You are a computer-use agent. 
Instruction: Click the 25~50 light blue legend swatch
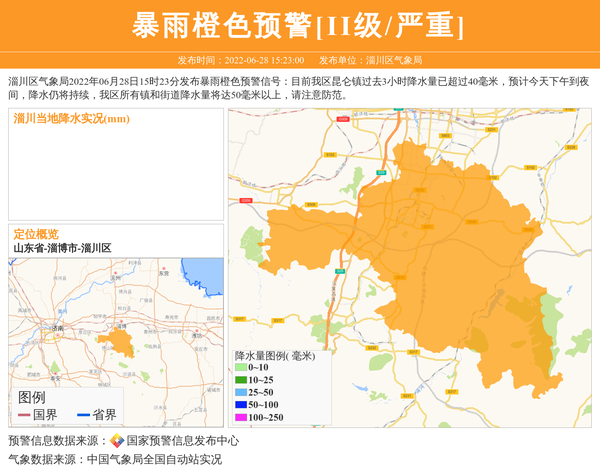tap(241, 392)
